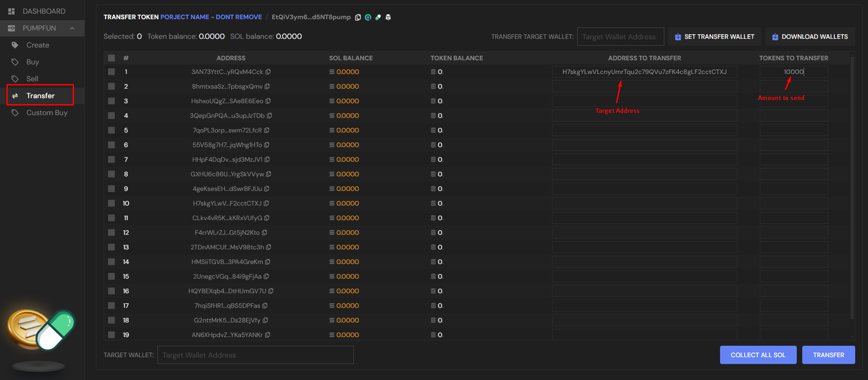This screenshot has height=380, width=868.
Task: Copy wallet address HQYBEXqb4...DtHUmGV7U
Action: (x=271, y=291)
